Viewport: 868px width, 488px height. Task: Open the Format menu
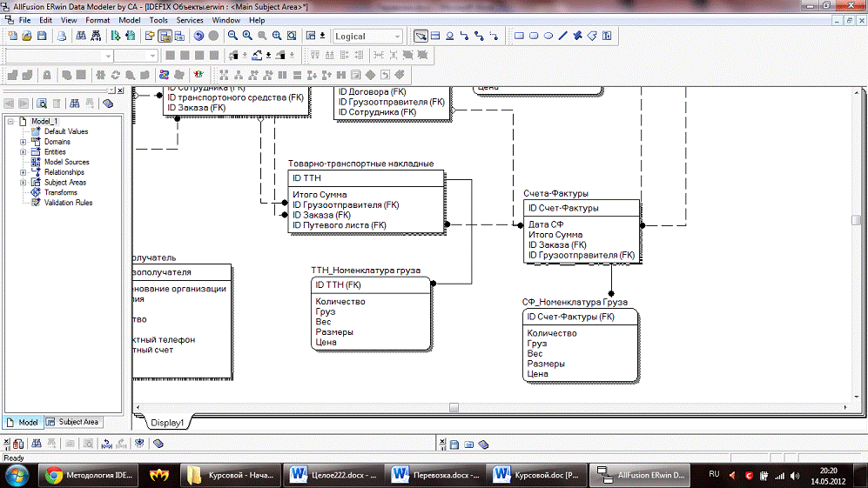pyautogui.click(x=98, y=19)
